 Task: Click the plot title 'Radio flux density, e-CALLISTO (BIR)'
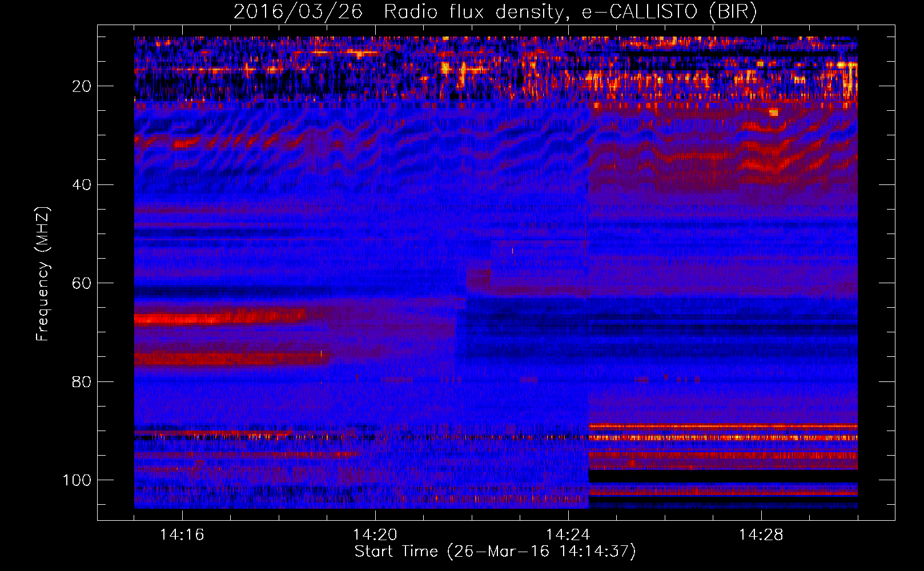point(571,12)
